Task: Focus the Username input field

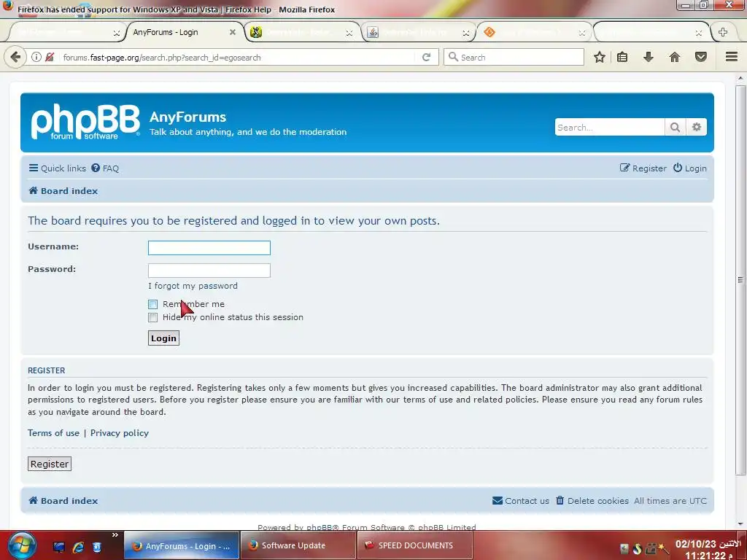Action: point(209,248)
